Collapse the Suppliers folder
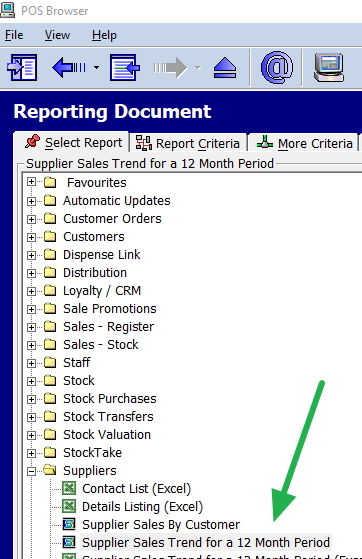362x559 pixels. tap(31, 471)
